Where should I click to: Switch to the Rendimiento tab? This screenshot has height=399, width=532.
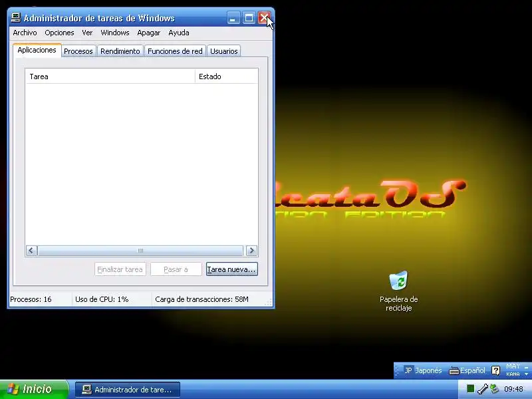(120, 51)
